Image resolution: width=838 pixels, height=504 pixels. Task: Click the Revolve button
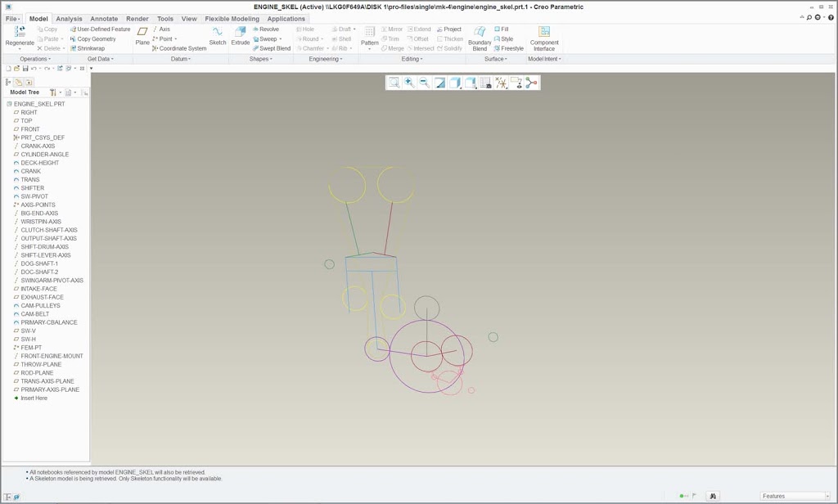(265, 29)
